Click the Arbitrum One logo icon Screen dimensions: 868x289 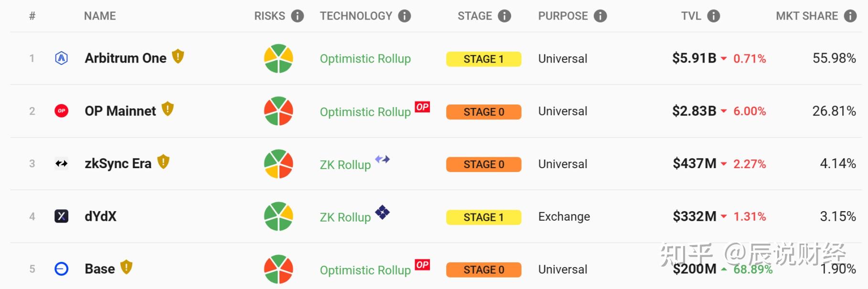point(62,58)
